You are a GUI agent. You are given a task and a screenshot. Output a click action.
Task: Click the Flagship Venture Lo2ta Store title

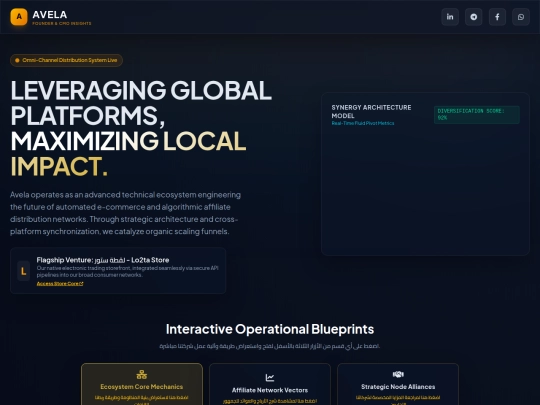103,260
